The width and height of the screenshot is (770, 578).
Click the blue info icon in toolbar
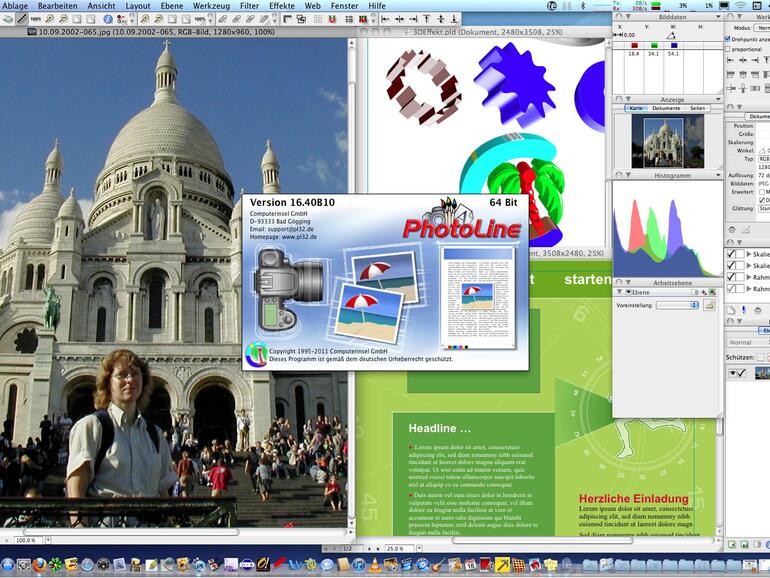pyautogui.click(x=108, y=19)
